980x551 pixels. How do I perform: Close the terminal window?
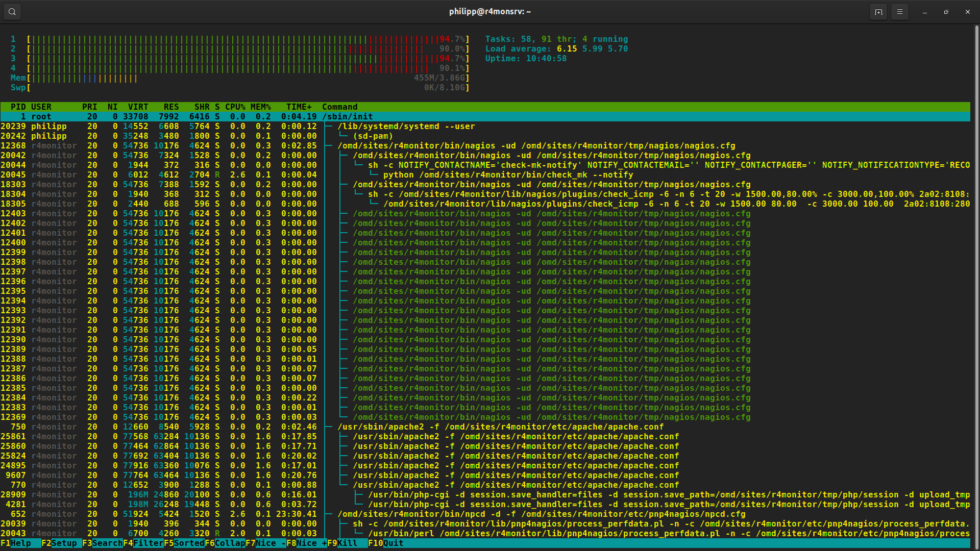coord(968,12)
